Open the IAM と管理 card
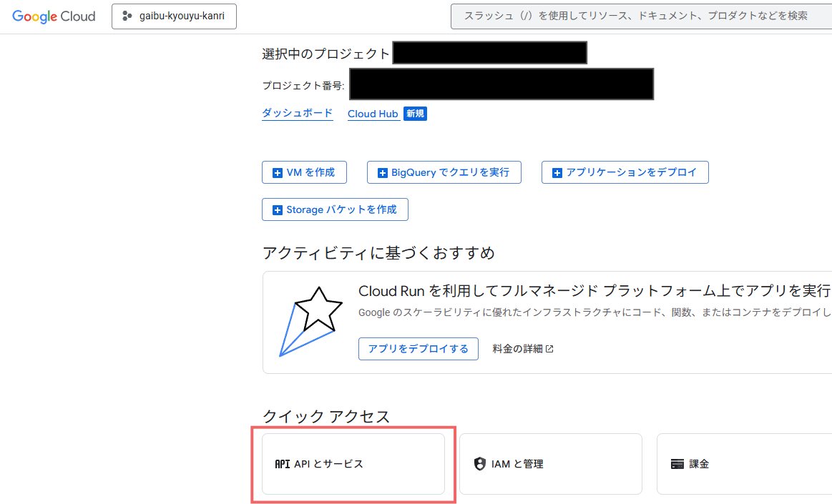832x504 pixels. click(550, 464)
